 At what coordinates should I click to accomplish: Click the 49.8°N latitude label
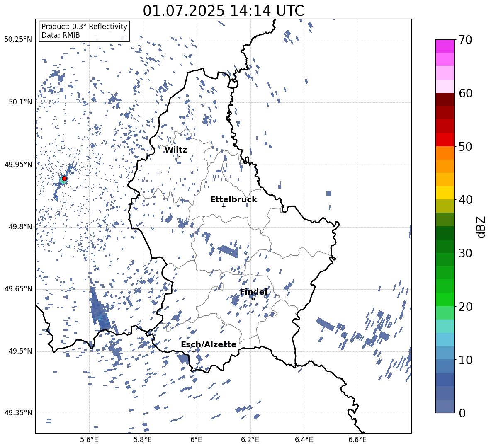pos(21,227)
